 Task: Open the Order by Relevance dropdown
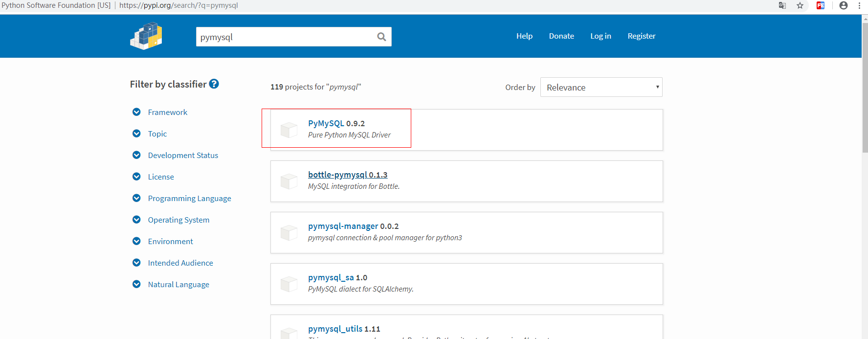tap(601, 87)
